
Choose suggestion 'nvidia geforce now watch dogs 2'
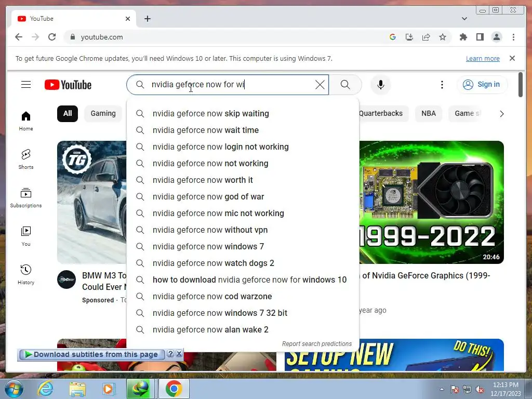coord(243,263)
